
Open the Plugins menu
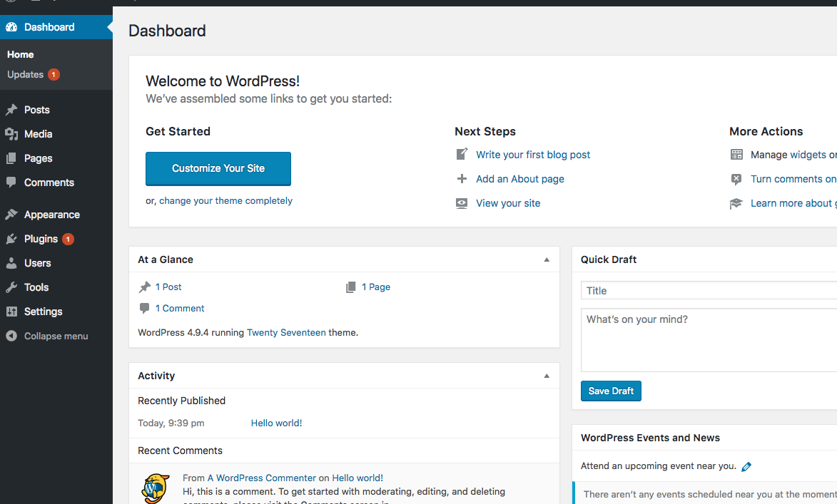41,239
